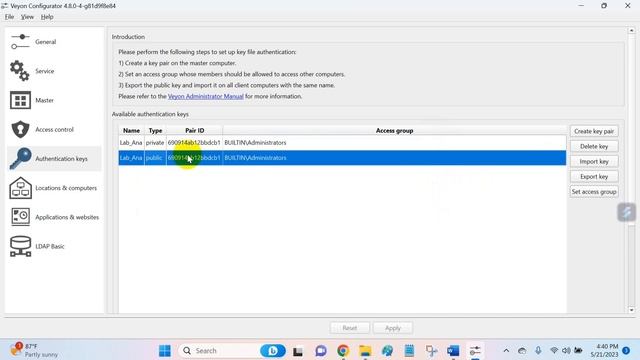Open the clock and date panel
The width and height of the screenshot is (640, 360).
(604, 351)
